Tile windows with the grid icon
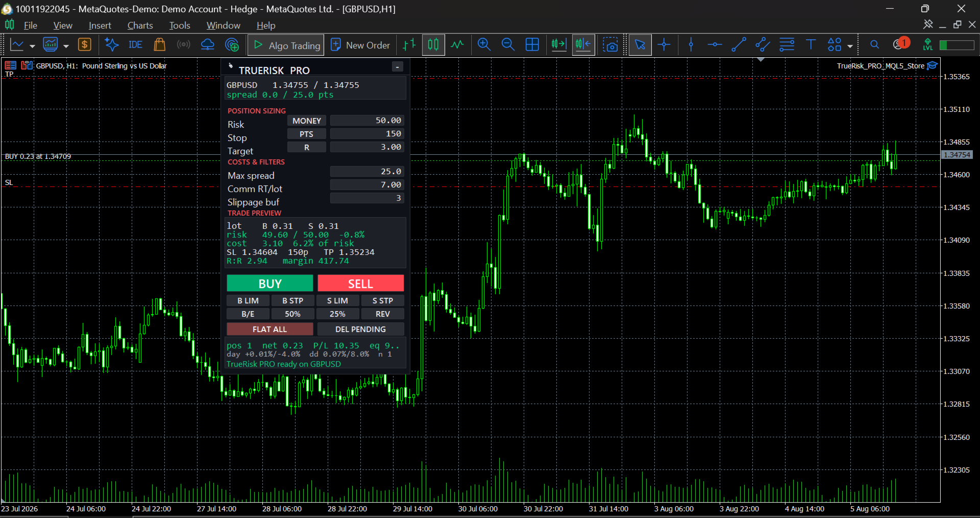980x518 pixels. click(x=532, y=45)
